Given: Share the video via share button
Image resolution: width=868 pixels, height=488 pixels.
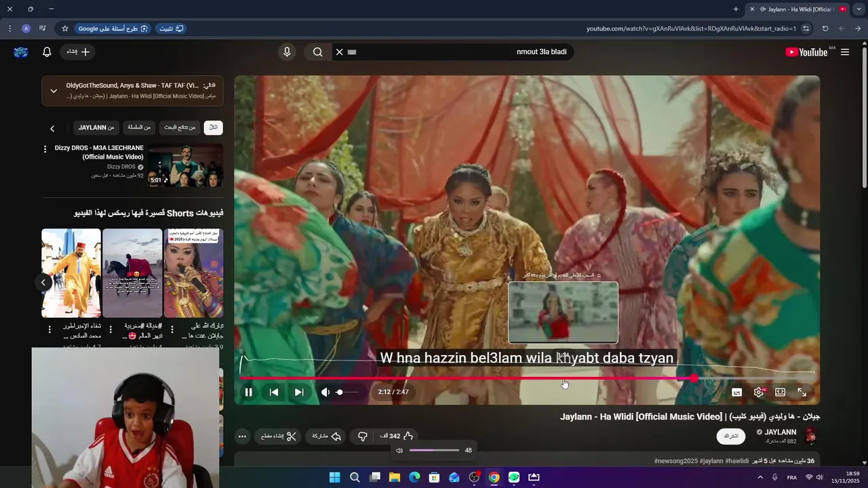Looking at the screenshot, I should pyautogui.click(x=326, y=436).
